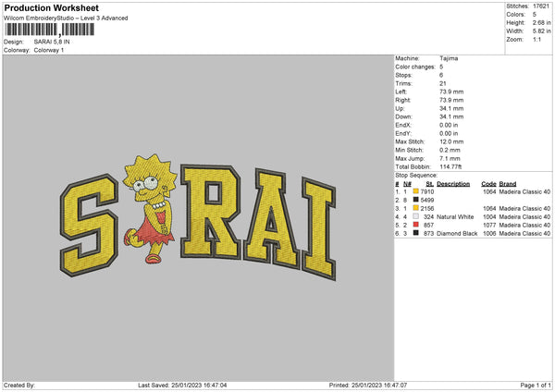Select the Natural White color swatch
The width and height of the screenshot is (555, 392).
[415, 216]
